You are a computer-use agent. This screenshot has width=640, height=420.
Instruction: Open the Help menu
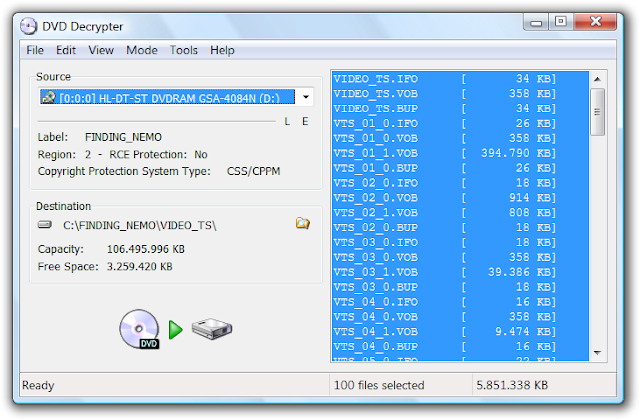[222, 50]
